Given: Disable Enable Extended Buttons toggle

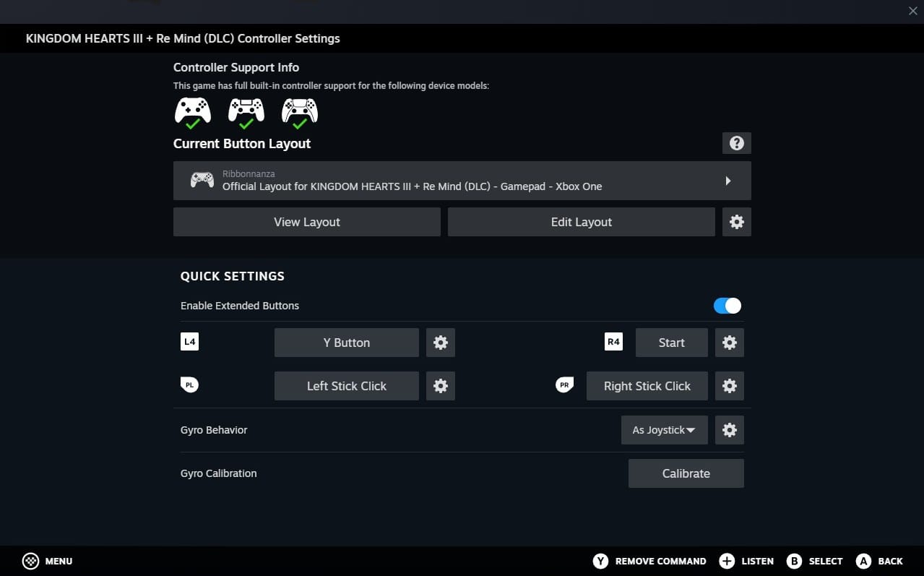Looking at the screenshot, I should [727, 306].
